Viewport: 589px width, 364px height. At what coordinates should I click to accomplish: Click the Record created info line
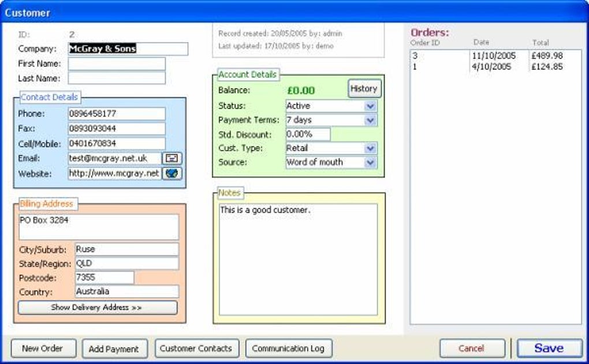coord(280,33)
